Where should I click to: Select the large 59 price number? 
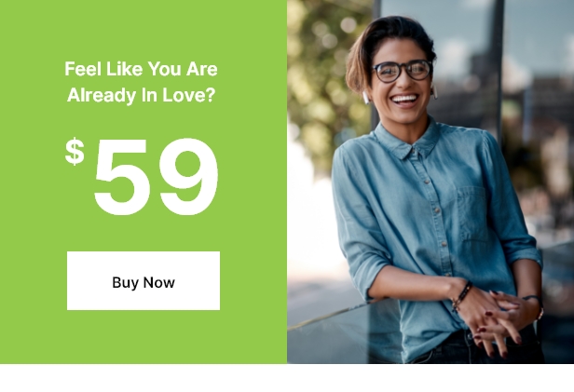click(x=157, y=177)
